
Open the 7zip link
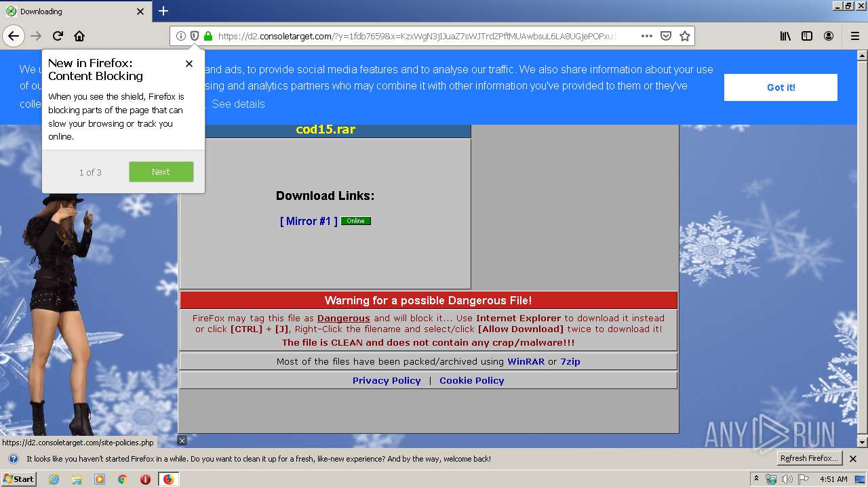tap(570, 361)
